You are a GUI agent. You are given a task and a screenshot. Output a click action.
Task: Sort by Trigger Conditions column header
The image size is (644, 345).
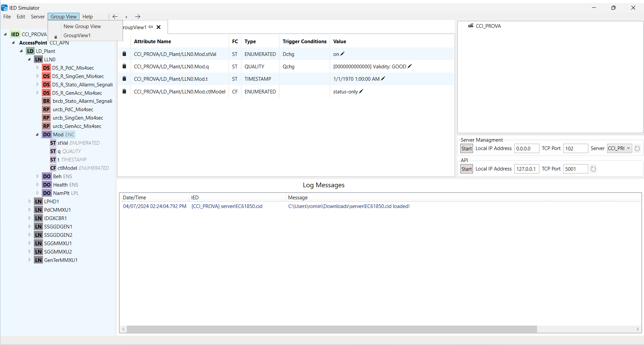tap(304, 42)
